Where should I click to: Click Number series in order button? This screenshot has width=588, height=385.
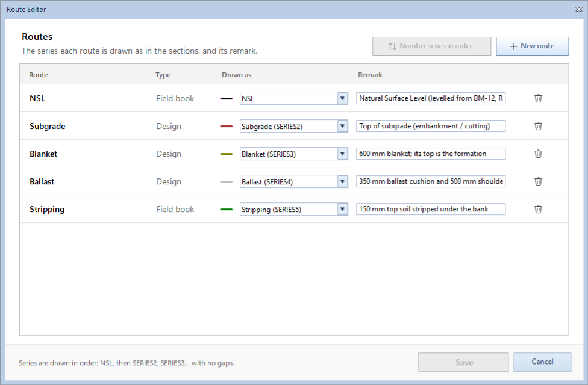[431, 46]
